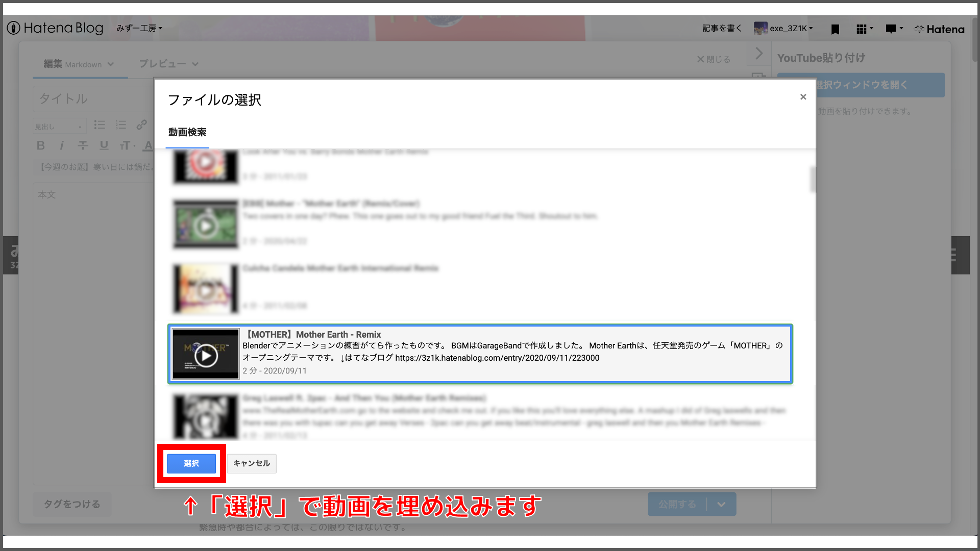Open the font size T icon

pos(127,146)
